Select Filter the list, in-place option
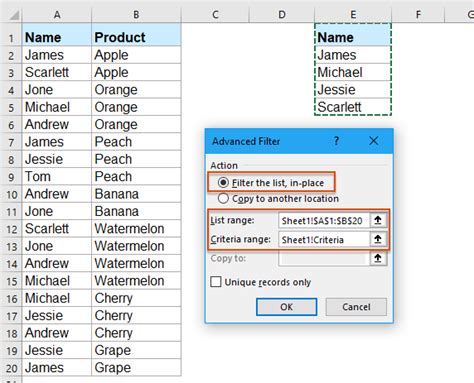The image size is (474, 383). tap(271, 183)
